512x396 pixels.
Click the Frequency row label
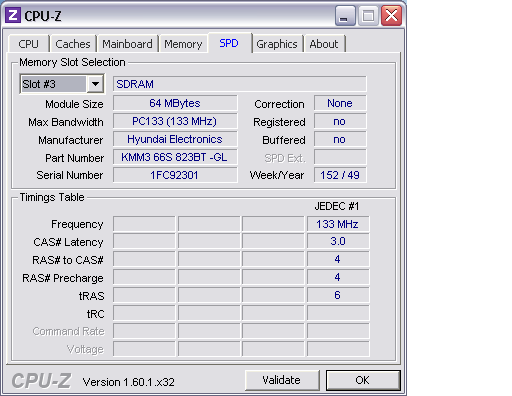click(x=77, y=224)
